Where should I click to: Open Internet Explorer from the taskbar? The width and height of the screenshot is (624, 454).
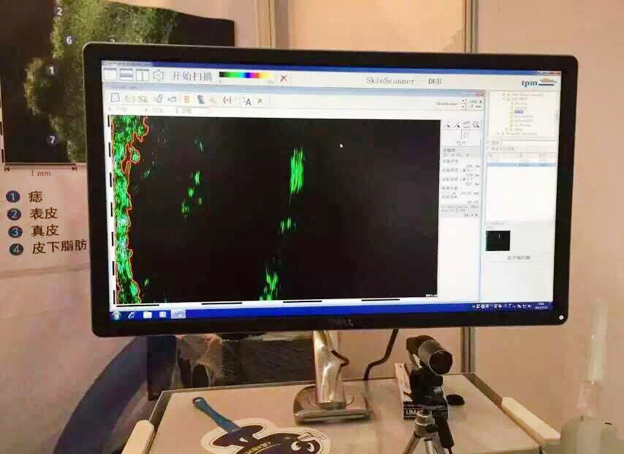tap(132, 314)
